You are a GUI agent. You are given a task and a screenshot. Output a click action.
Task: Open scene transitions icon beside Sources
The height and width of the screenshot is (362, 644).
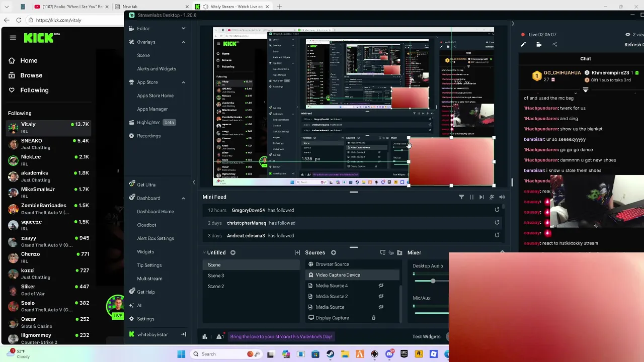[297, 252]
